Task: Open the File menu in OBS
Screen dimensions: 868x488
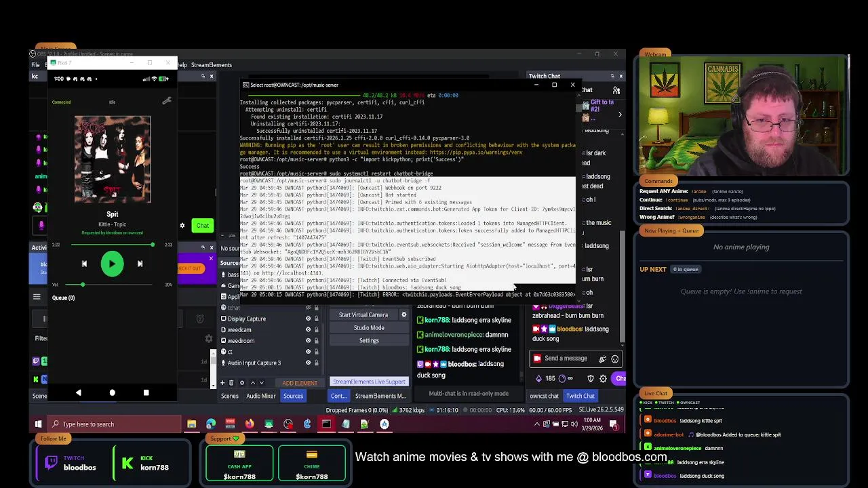Action: pyautogui.click(x=35, y=65)
